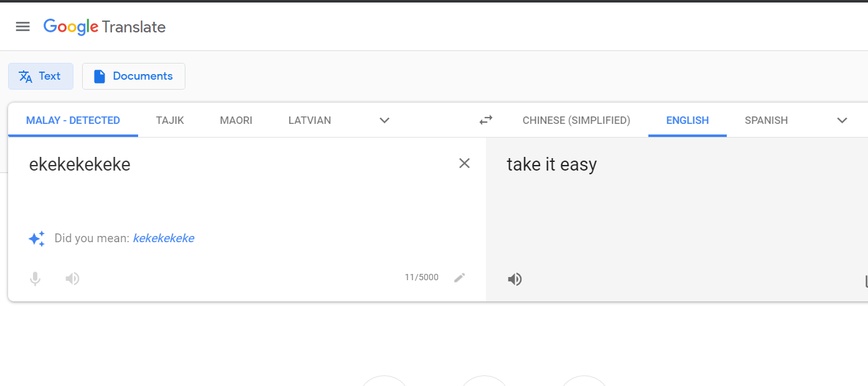
Task: Select Tajik as source language
Action: click(170, 120)
